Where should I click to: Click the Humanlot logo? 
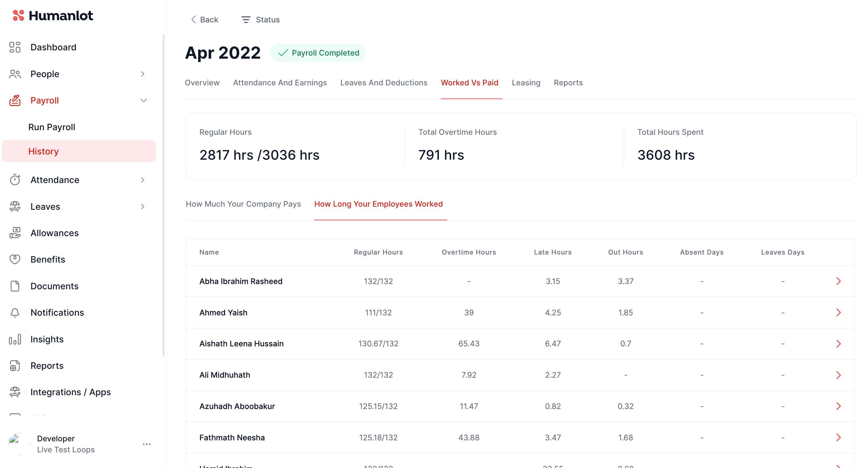[53, 15]
